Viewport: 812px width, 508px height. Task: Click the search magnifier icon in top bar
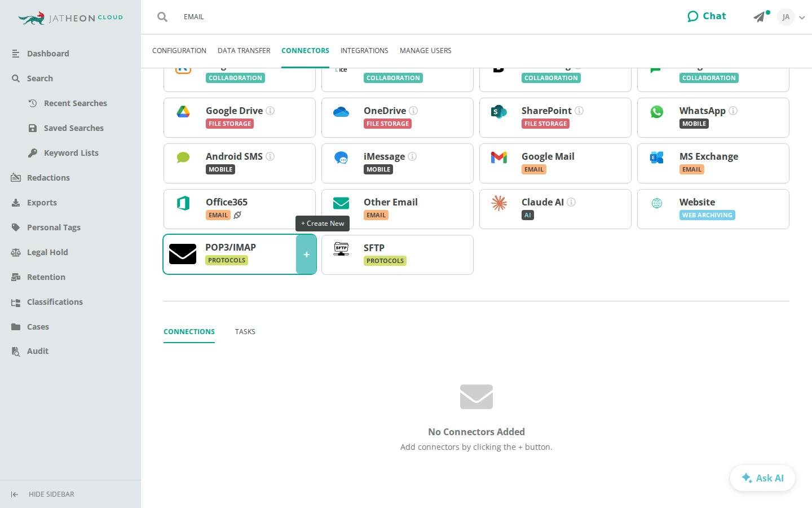coord(162,17)
